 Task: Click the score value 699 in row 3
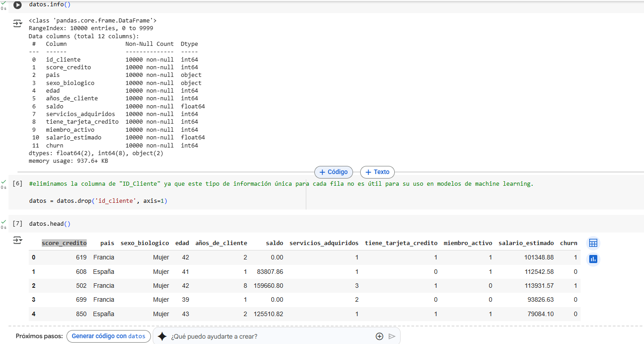tap(81, 299)
